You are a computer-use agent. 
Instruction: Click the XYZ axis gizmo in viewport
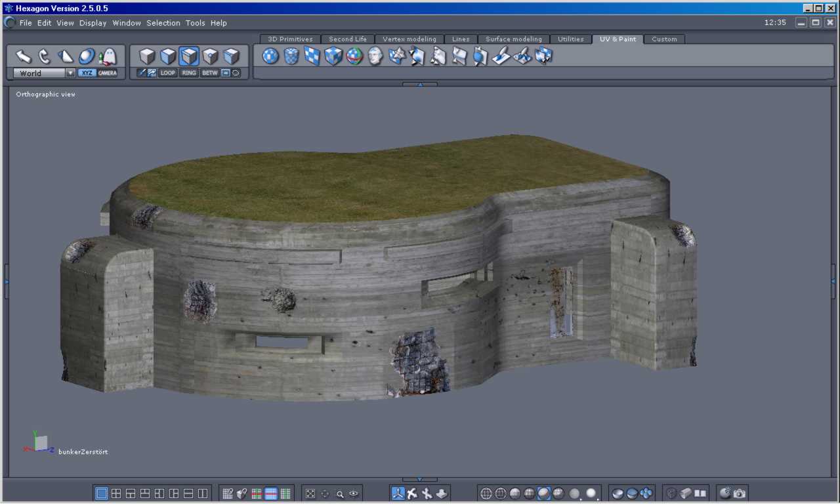(x=39, y=444)
